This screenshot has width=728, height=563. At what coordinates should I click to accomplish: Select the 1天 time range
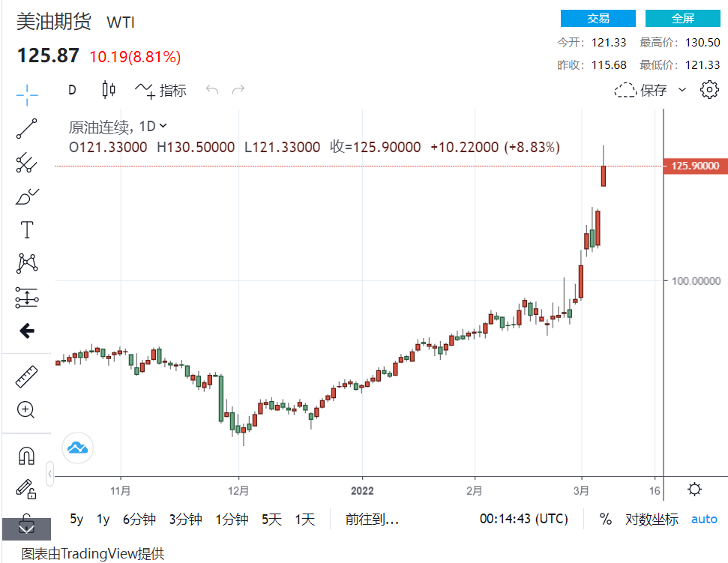305,519
